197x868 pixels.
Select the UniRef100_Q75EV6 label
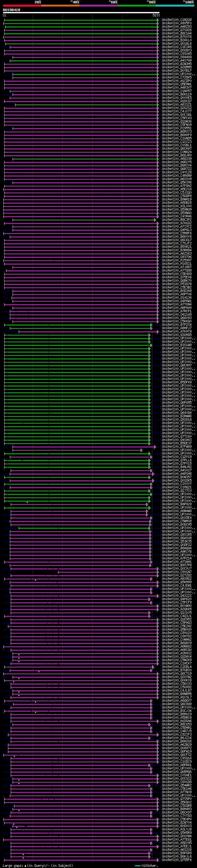click(x=177, y=277)
